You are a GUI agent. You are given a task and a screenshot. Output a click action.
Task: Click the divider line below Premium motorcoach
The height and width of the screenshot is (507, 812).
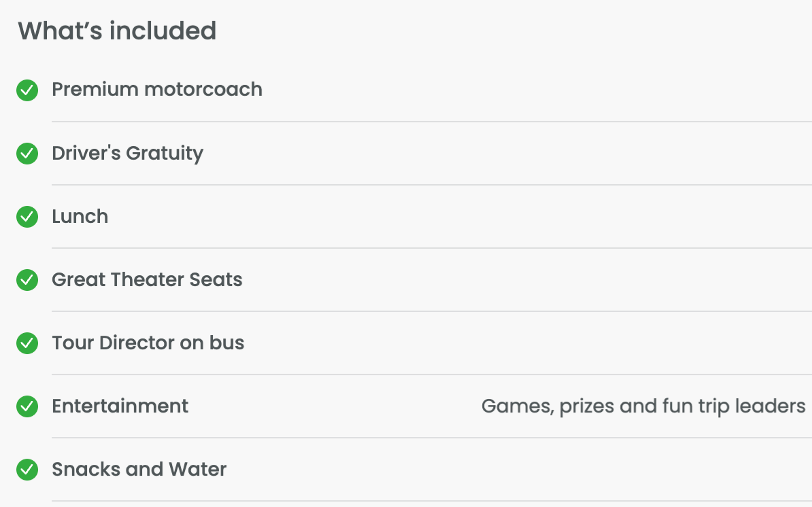pos(431,122)
